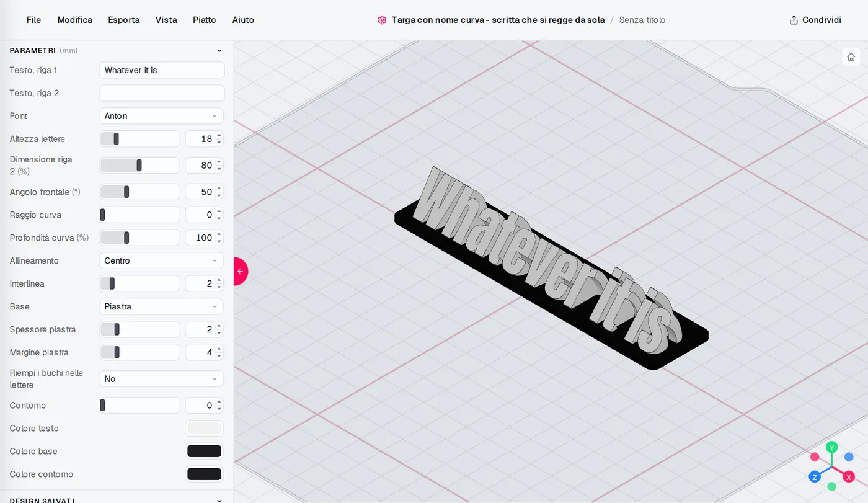Open the Allineamento dropdown set to Centro
This screenshot has height=503, width=868.
tap(161, 260)
